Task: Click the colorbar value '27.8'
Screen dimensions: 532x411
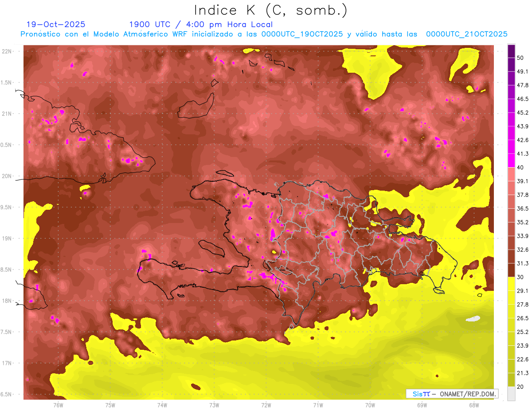Action: click(x=523, y=305)
